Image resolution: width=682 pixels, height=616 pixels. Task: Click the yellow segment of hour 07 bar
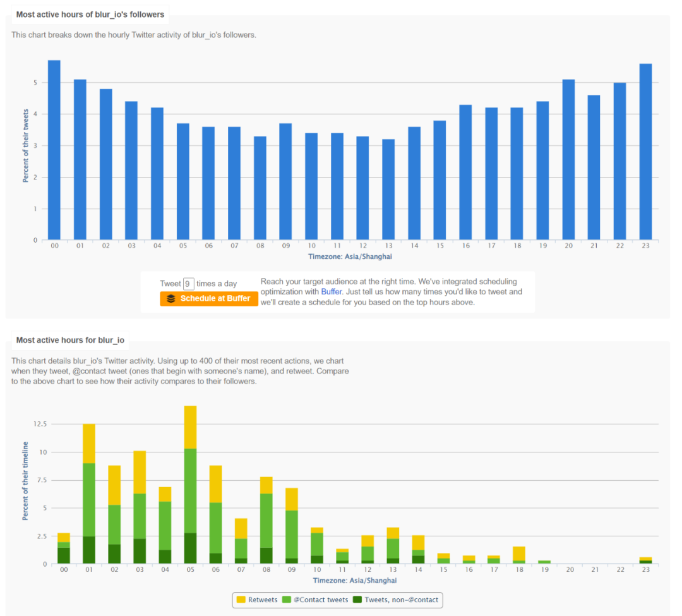pos(241,529)
